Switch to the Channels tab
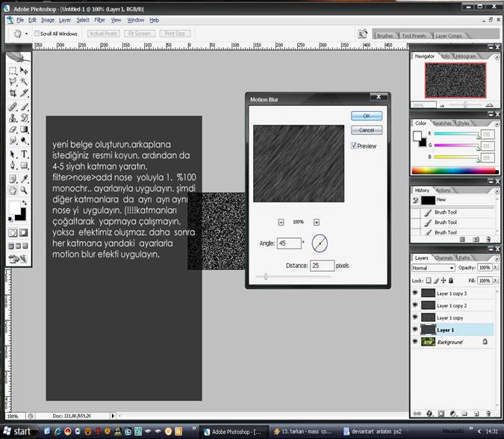The image size is (504, 439). 443,258
